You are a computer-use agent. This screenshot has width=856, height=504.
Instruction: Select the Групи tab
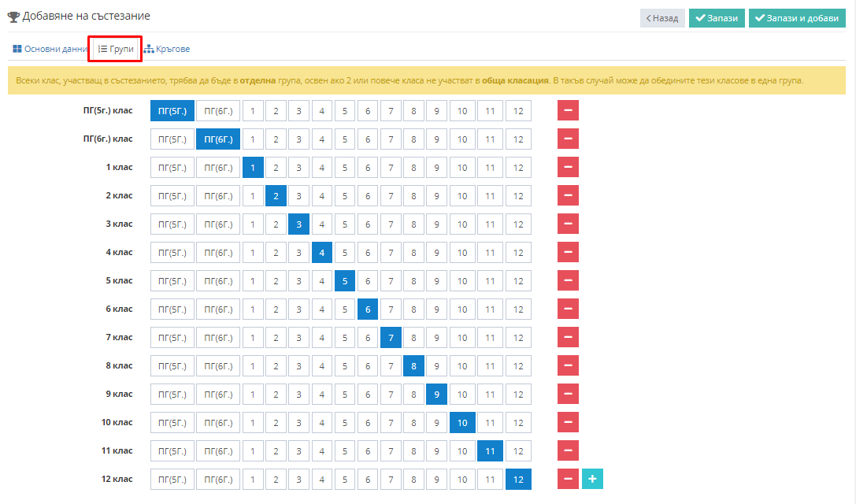(x=115, y=49)
